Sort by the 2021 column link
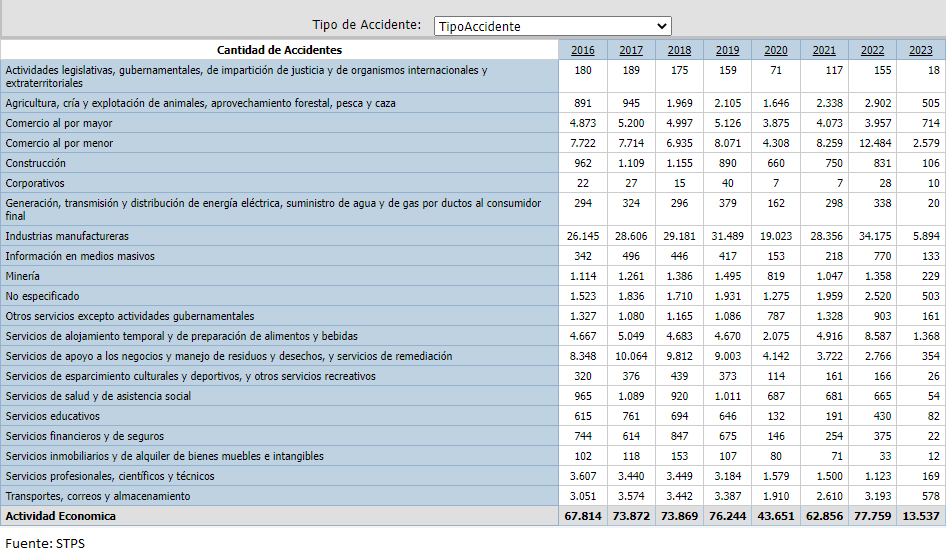 tap(824, 50)
